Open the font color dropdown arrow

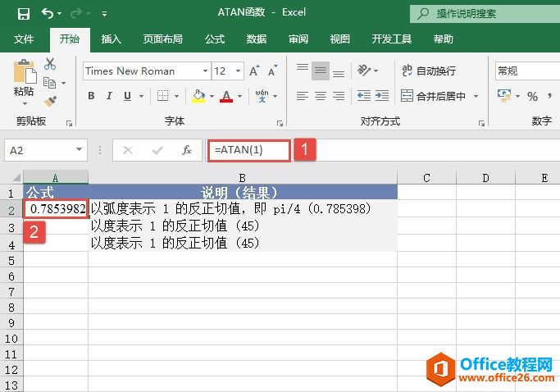239,96
